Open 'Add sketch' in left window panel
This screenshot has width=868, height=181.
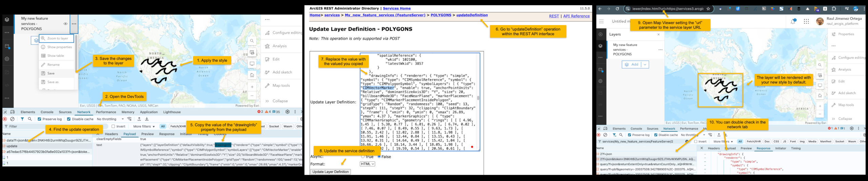[x=279, y=72]
